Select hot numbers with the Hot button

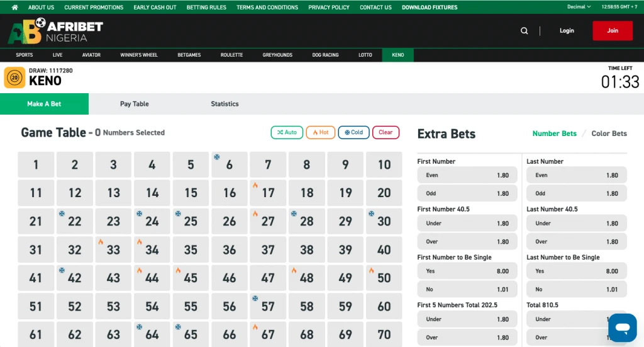tap(320, 132)
